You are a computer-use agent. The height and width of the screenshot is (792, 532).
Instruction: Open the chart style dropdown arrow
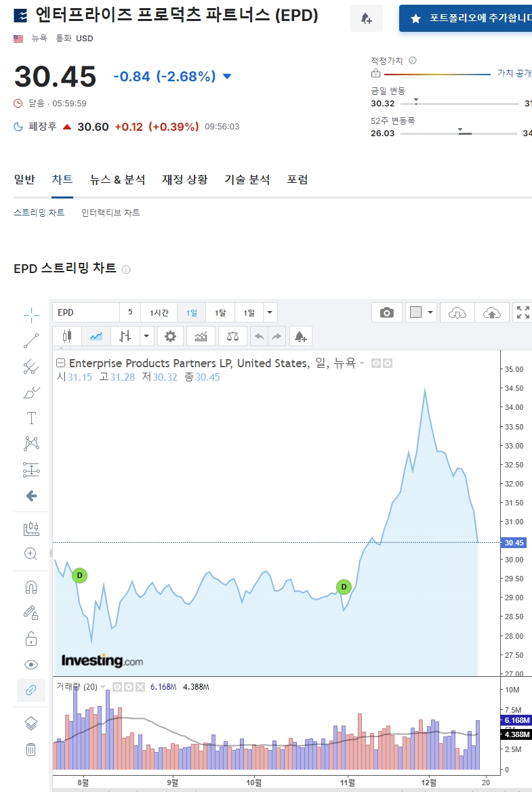[146, 336]
